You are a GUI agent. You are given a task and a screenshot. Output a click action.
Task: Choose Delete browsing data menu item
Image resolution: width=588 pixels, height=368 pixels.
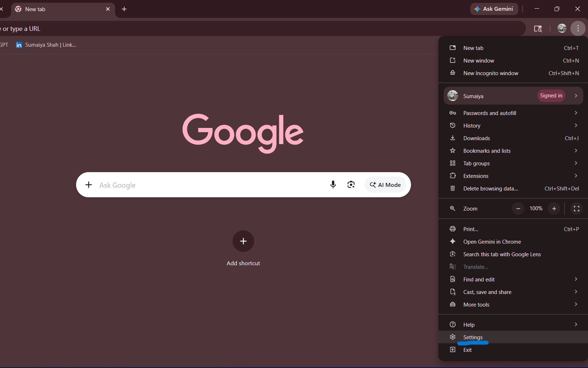[x=490, y=188]
